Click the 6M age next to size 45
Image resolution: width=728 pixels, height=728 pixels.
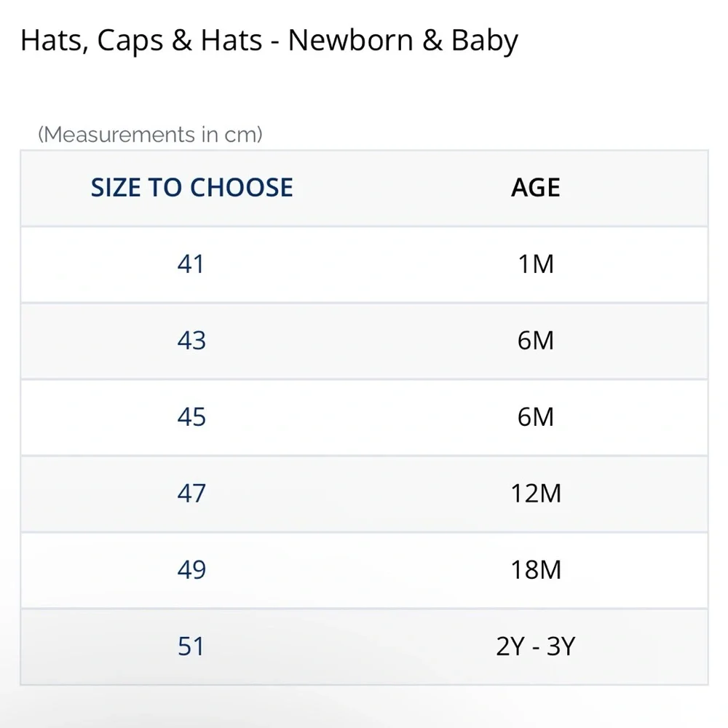[536, 417]
